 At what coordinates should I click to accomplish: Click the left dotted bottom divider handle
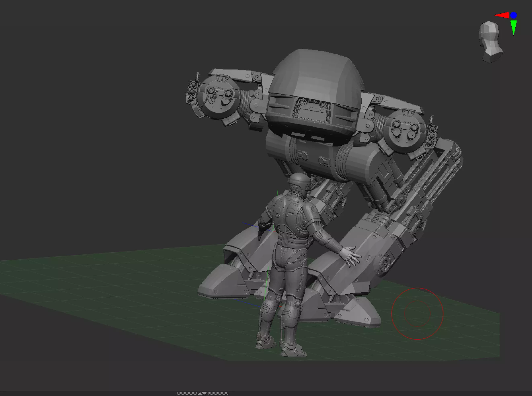(x=187, y=394)
